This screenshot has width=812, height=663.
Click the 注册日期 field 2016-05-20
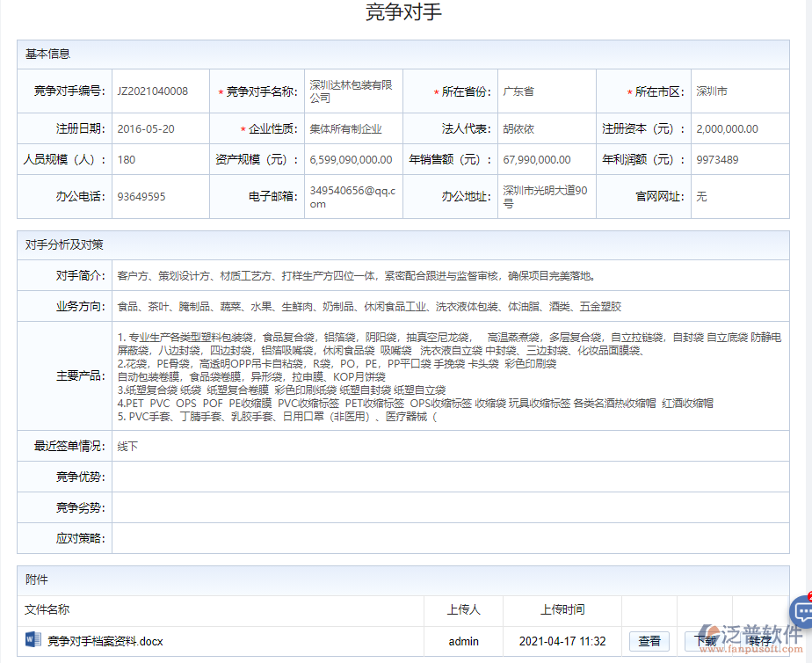(146, 129)
